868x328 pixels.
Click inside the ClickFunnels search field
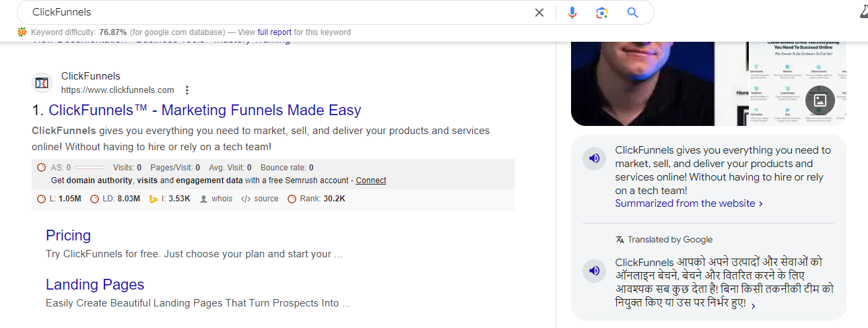pos(269,13)
